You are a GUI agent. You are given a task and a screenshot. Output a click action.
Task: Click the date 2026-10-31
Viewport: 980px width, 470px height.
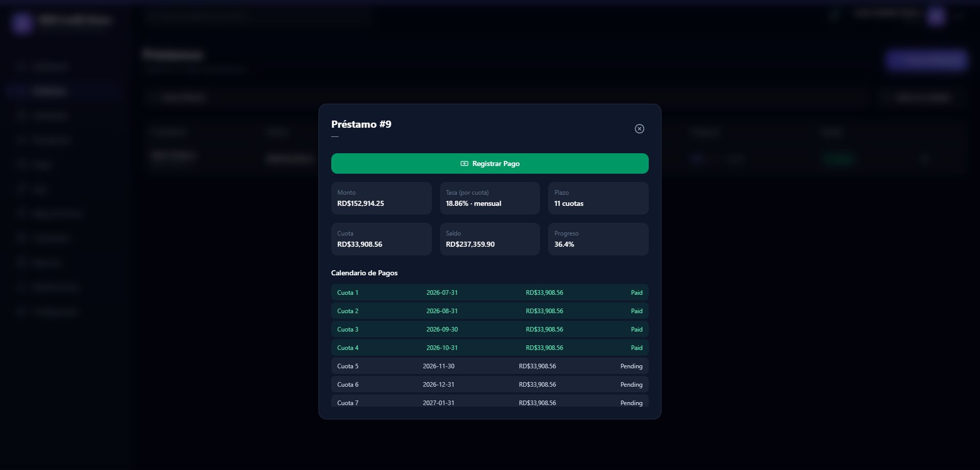point(442,348)
